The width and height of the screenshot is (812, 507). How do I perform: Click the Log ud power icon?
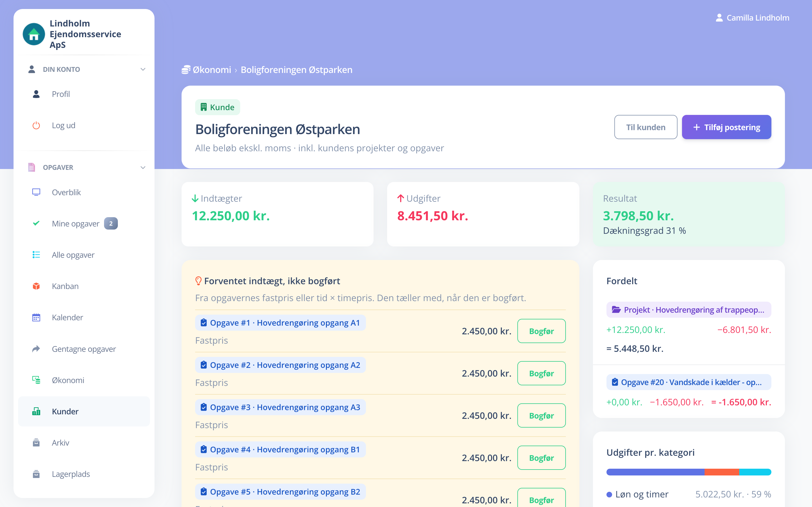coord(36,125)
